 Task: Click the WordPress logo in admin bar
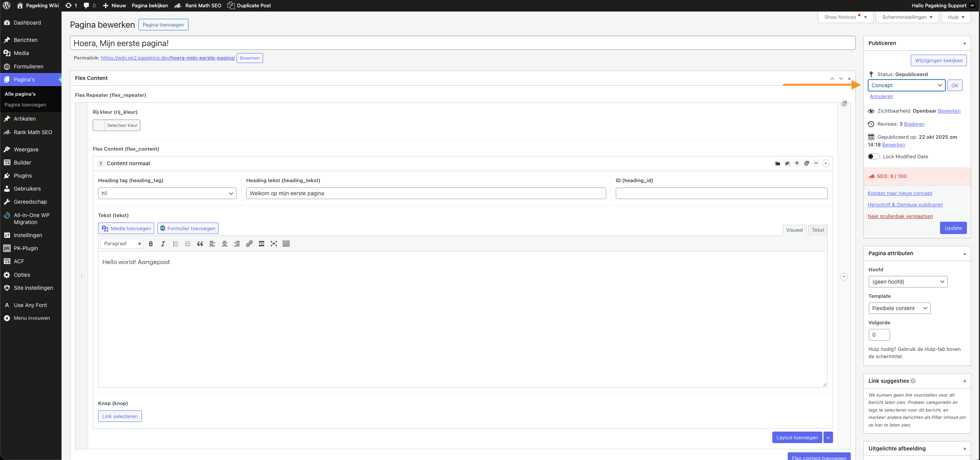point(7,5)
